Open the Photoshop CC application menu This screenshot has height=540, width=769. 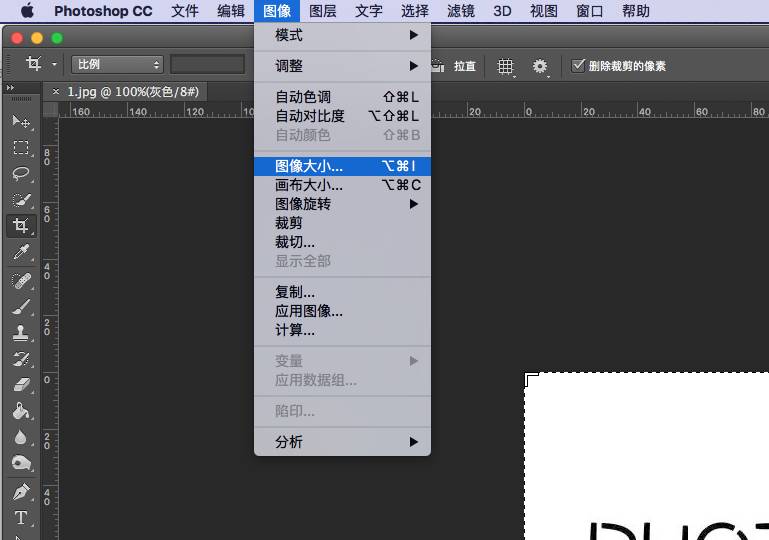[103, 11]
